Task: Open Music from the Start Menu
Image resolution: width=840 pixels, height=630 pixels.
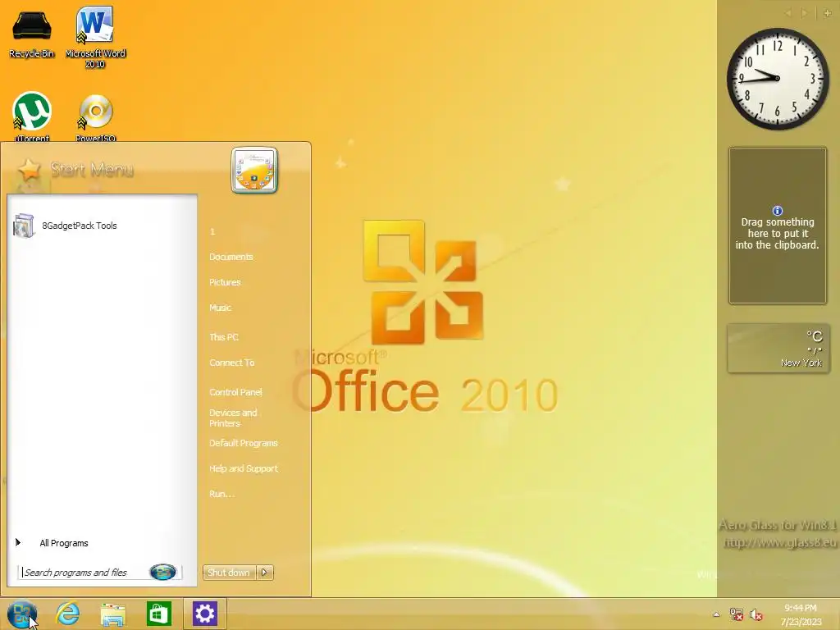Action: coord(220,308)
